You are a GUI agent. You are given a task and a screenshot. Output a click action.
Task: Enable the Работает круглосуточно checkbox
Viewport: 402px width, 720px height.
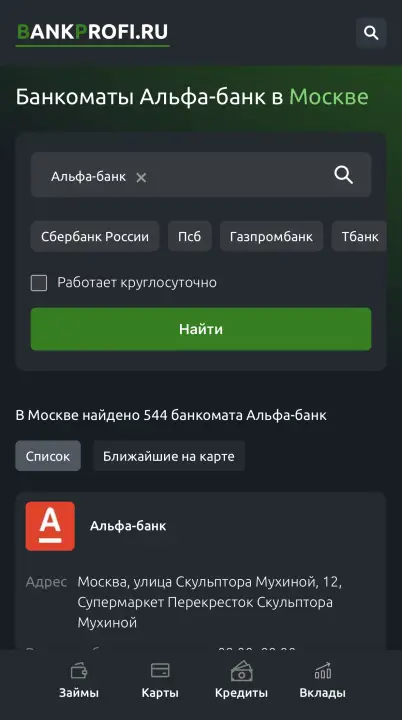pyautogui.click(x=39, y=283)
